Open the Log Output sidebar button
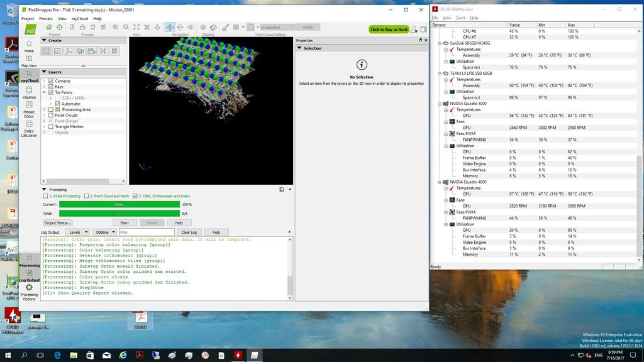Image resolution: width=644 pixels, height=362 pixels. pos(30,276)
